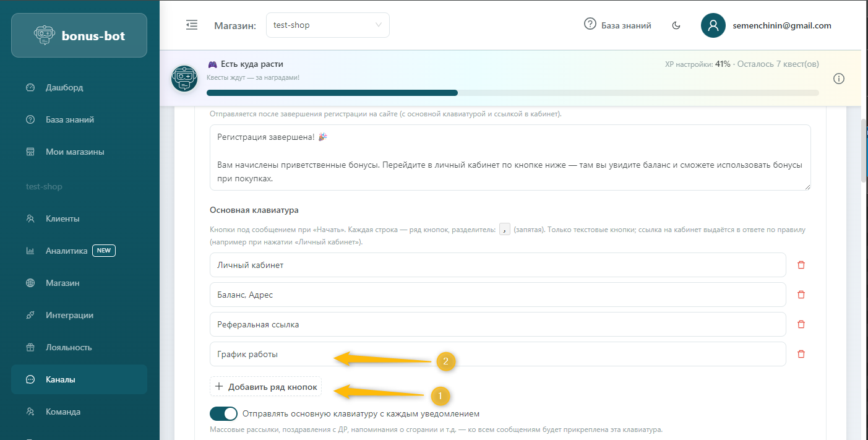Click into the Регистрация завершена message textarea
Viewport: 868px width, 440px height.
point(510,158)
